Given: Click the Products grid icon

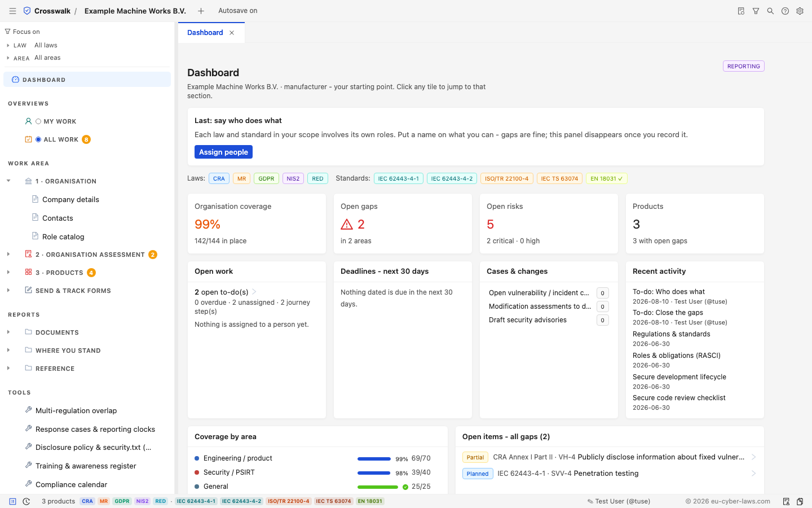Looking at the screenshot, I should click(x=28, y=272).
